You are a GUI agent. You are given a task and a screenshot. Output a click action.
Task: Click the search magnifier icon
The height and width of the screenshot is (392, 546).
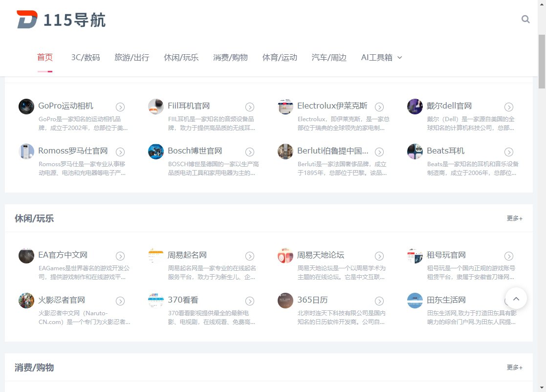pos(525,19)
